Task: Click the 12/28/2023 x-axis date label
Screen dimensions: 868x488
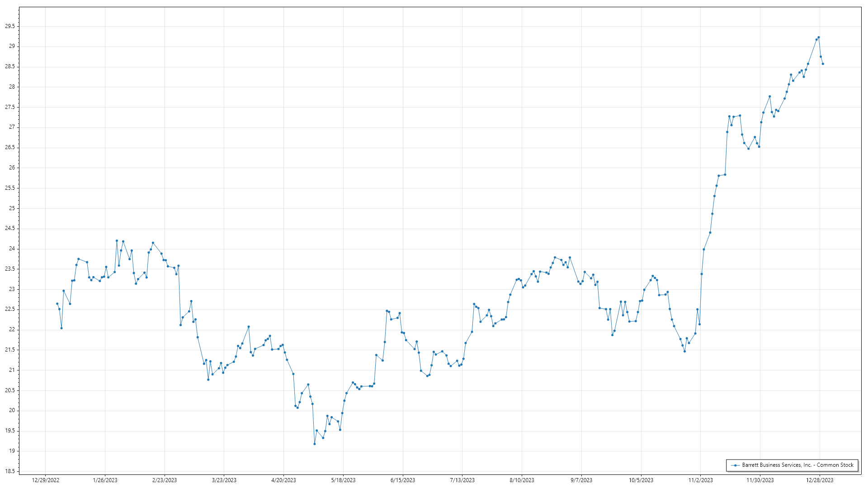Action: coord(820,480)
